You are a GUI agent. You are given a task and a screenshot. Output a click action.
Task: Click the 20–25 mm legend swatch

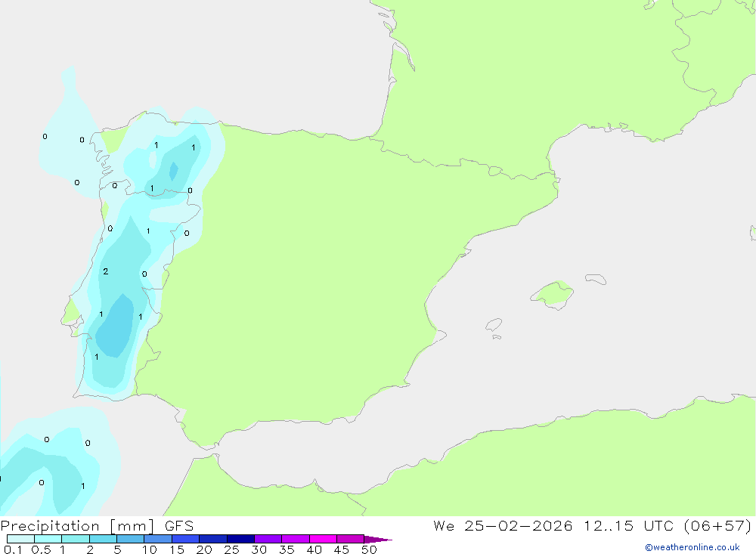point(212,539)
